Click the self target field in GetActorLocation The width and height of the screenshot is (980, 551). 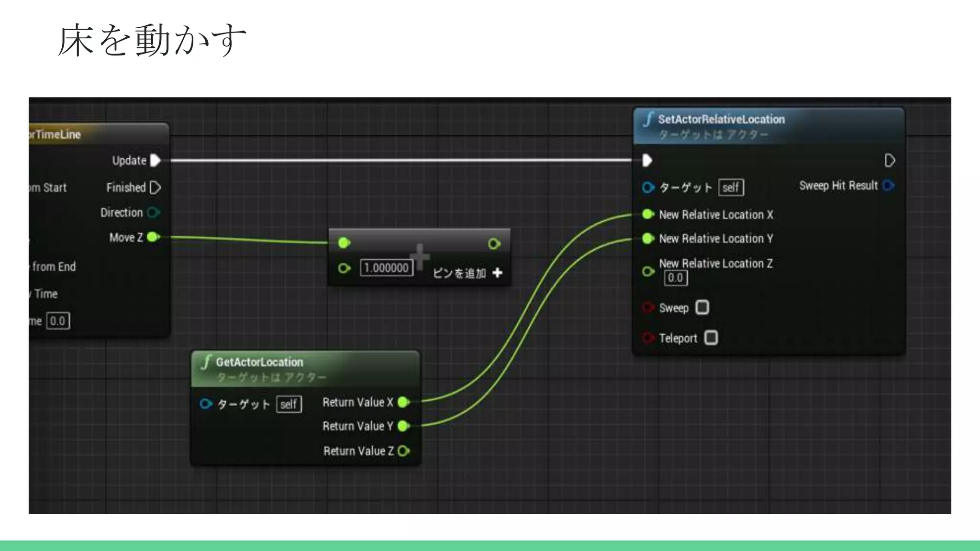pos(289,405)
